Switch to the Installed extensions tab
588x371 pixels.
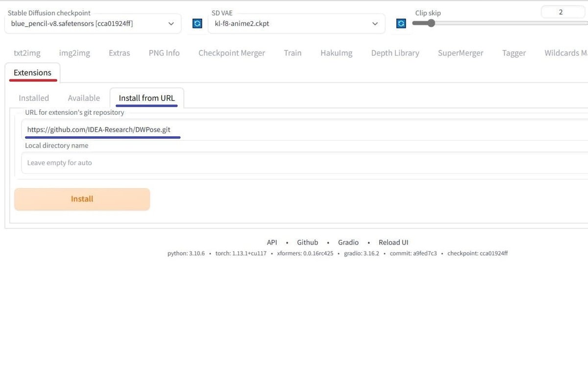tap(34, 98)
